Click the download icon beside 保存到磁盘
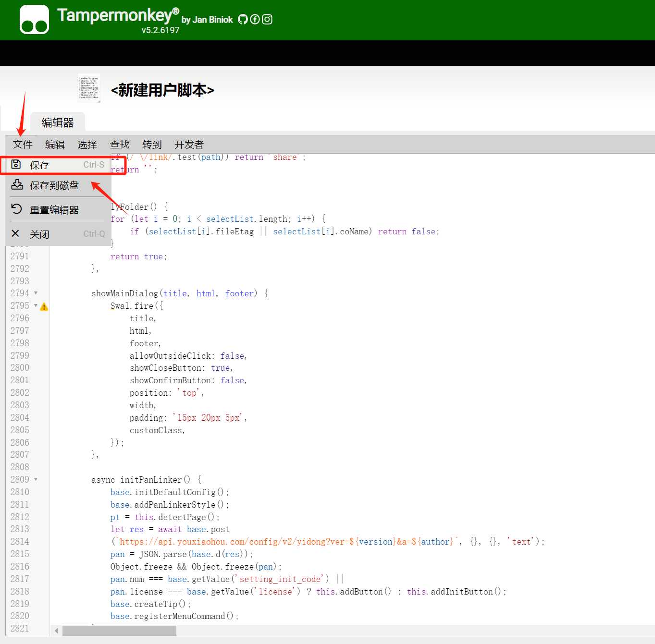The image size is (655, 644). [17, 185]
